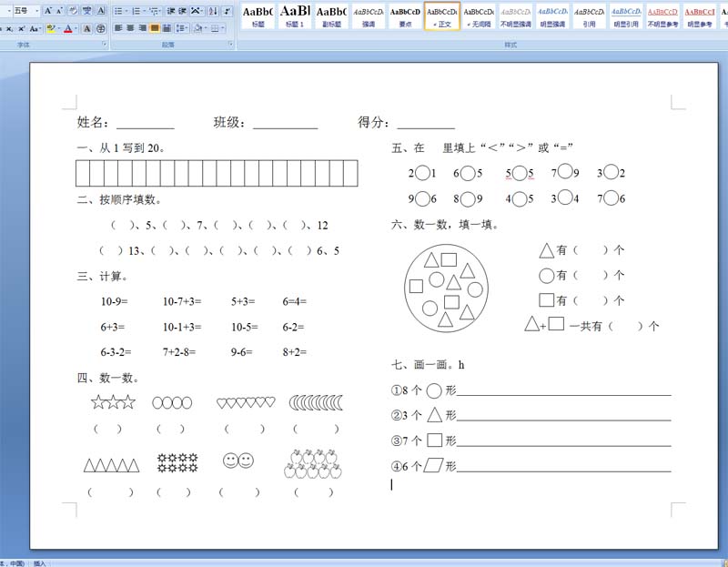Click heading 七、画一画。h
728x567 pixels.
click(428, 365)
